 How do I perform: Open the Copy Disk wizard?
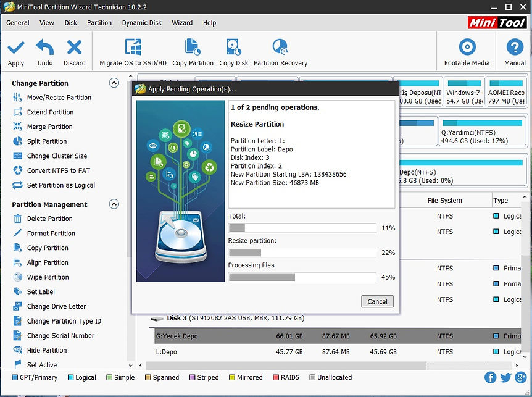[234, 52]
